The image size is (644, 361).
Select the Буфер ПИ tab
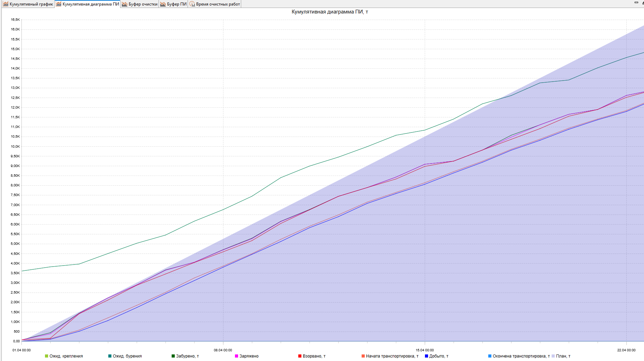tap(173, 4)
